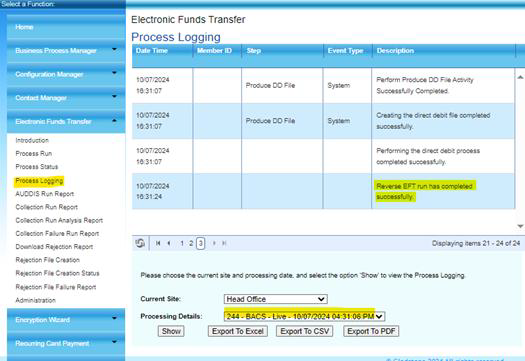Image resolution: width=525 pixels, height=361 pixels.
Task: Expand Contact Manager menu
Action: [x=66, y=98]
